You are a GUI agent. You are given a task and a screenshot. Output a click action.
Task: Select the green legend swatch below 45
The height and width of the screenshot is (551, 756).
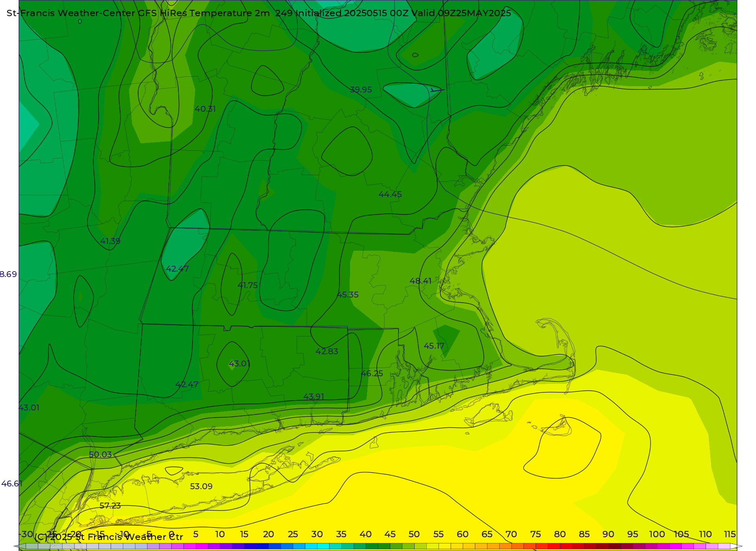click(x=384, y=546)
